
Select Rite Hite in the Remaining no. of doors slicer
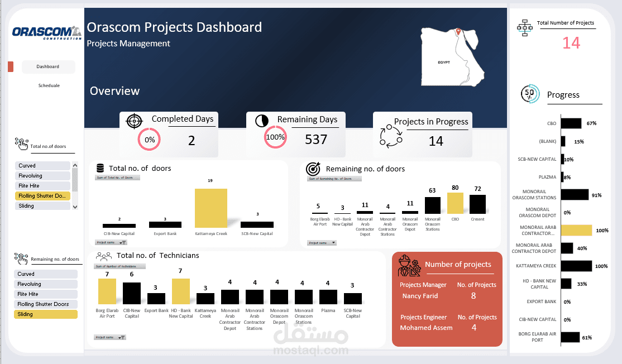click(x=46, y=294)
